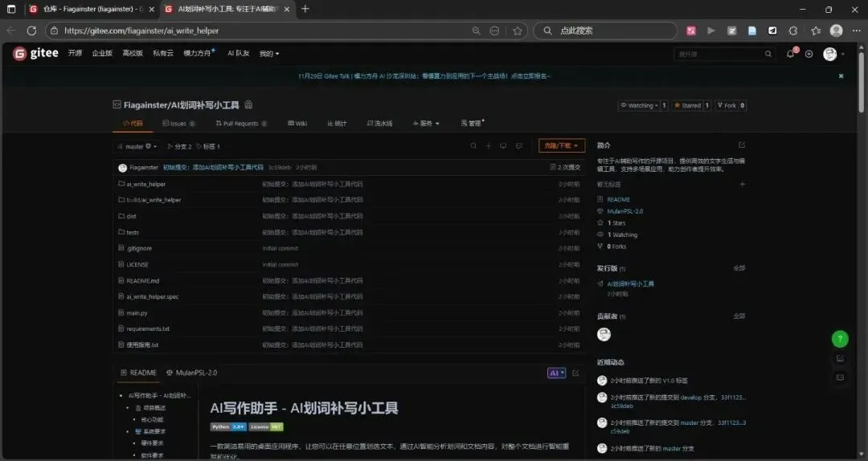Click the README edit icon beside AI button
Screen dimensions: 868x461
tap(575, 373)
